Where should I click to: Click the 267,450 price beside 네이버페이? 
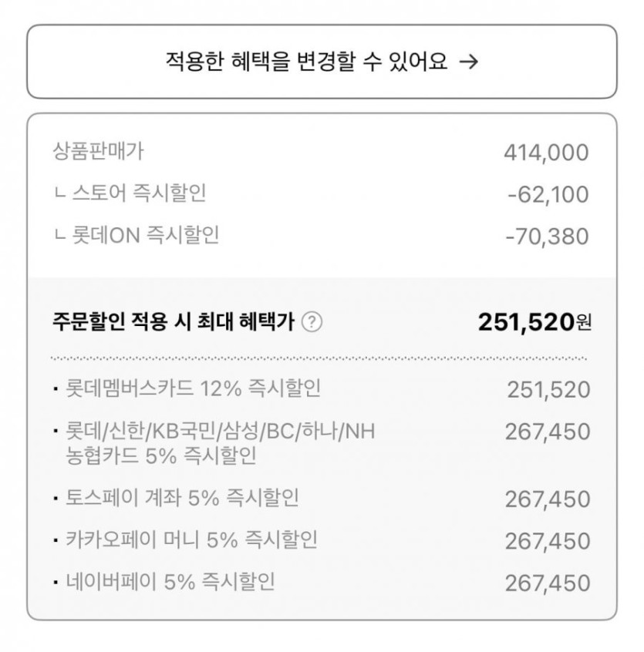(x=548, y=583)
